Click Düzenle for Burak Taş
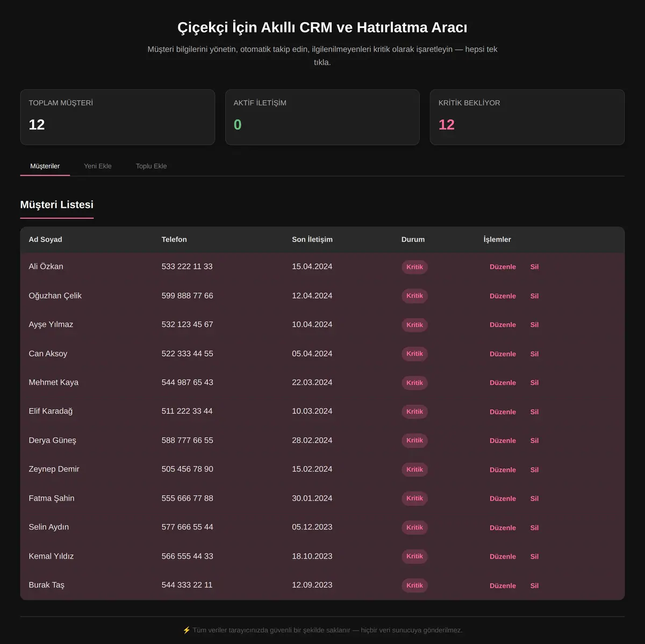 tap(503, 586)
